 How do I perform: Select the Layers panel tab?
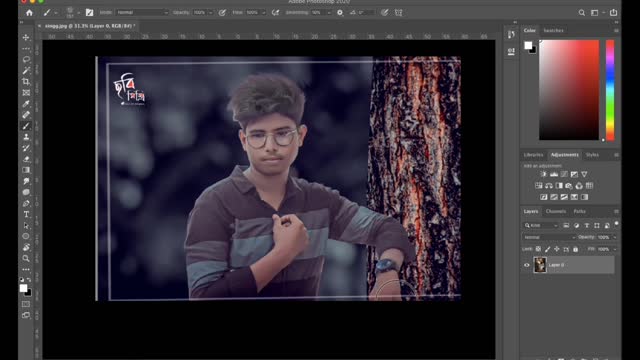(x=531, y=211)
